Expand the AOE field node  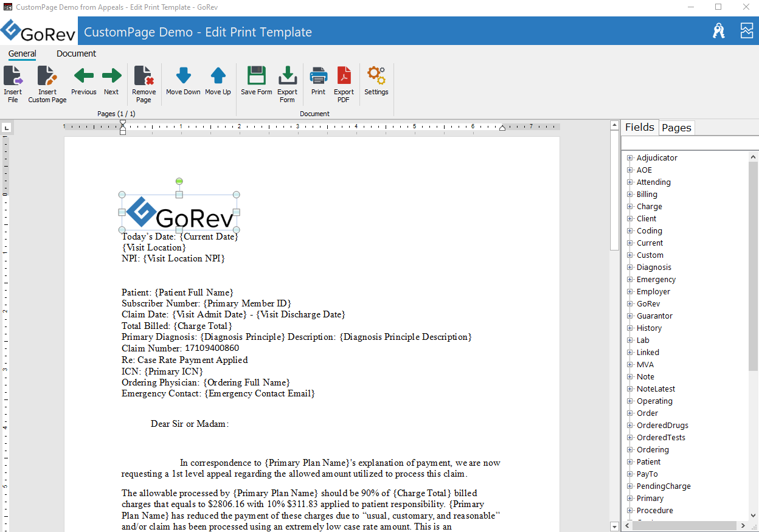coord(630,170)
